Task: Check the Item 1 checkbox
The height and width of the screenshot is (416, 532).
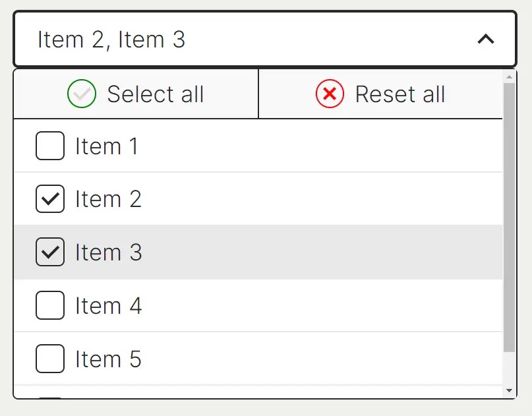Action: (x=50, y=146)
